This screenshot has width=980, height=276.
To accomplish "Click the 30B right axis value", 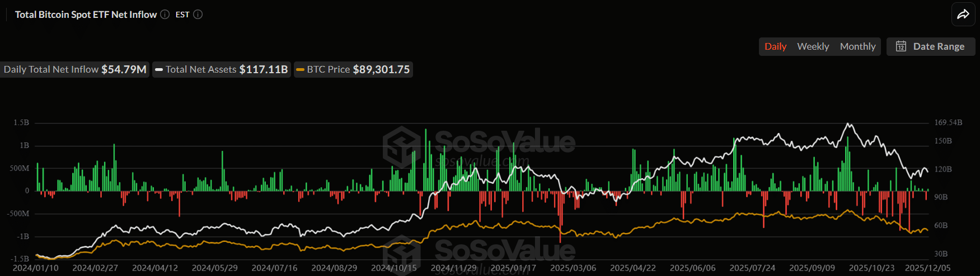I will (941, 254).
